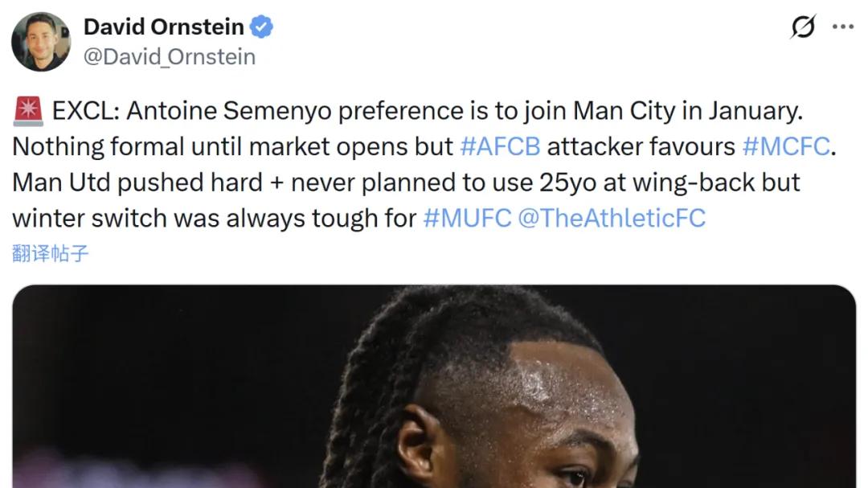
Task: Click the red siren emoji
Action: [28, 111]
